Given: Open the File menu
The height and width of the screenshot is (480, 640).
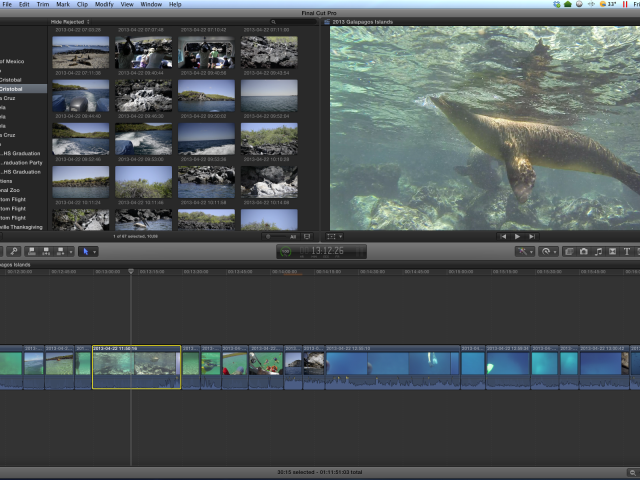Looking at the screenshot, I should (7, 4).
